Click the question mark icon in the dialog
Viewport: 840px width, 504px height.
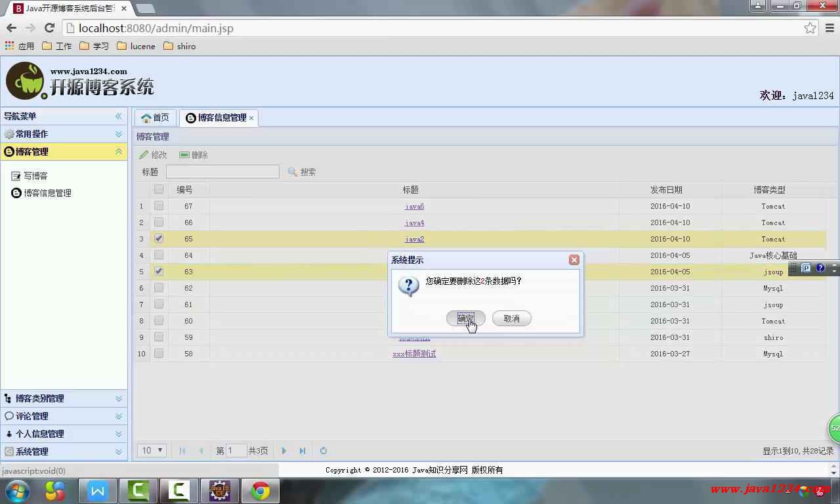[409, 286]
